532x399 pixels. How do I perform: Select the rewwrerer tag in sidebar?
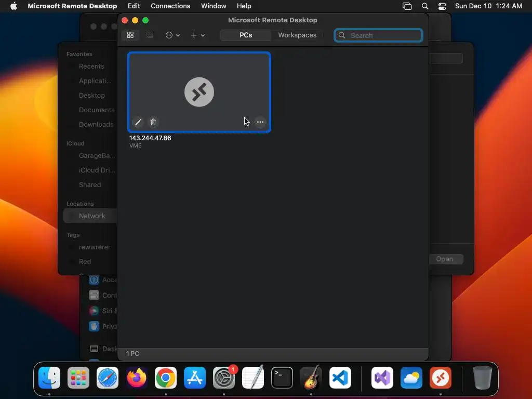(95, 247)
